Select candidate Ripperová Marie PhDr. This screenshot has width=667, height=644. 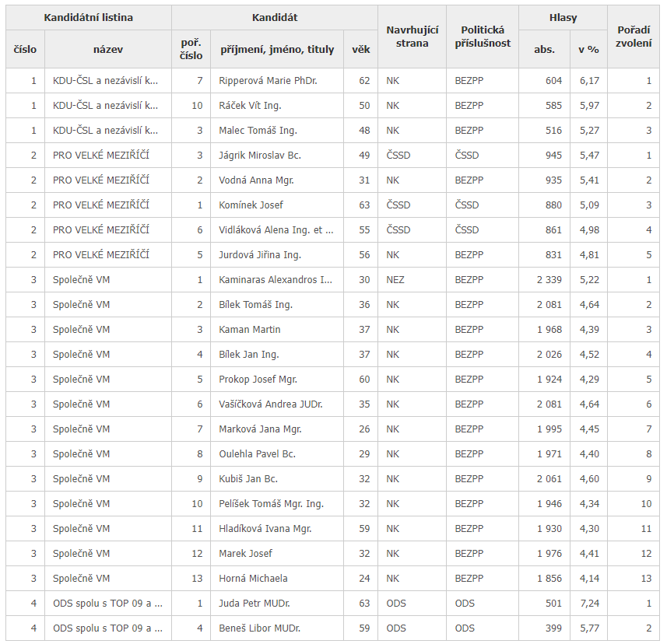pos(268,81)
